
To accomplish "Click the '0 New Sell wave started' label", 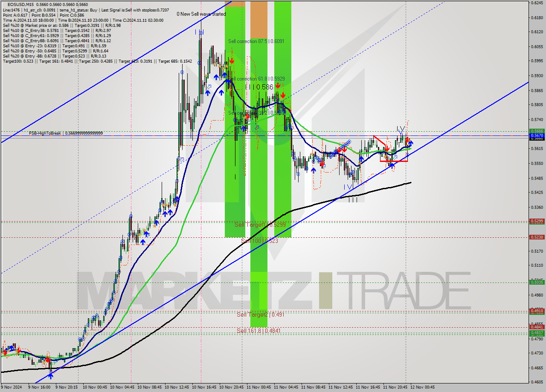I will pos(201,14).
